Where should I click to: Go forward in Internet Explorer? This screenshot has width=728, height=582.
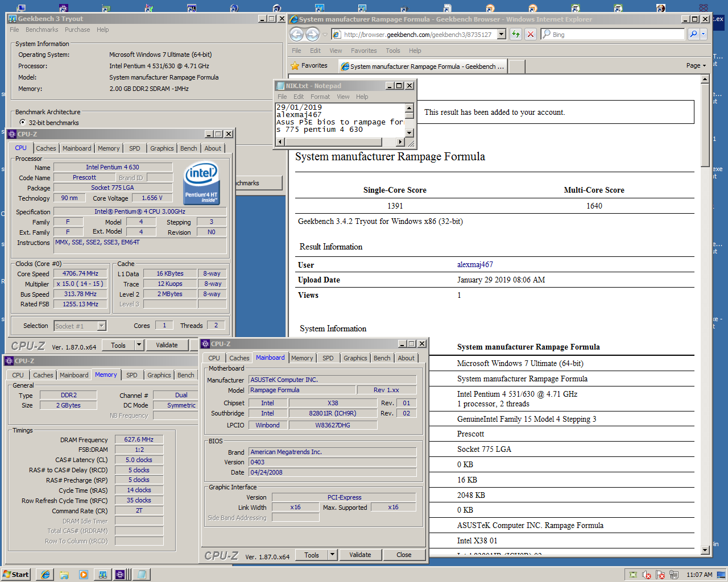coord(312,34)
